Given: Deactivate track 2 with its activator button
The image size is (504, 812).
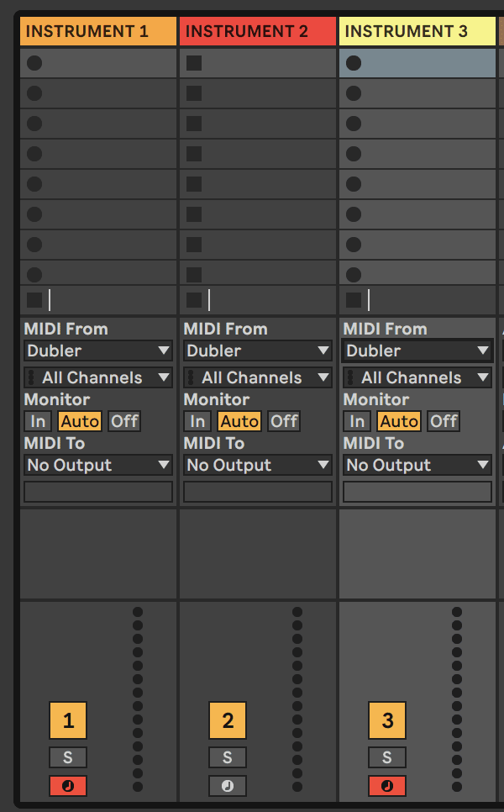Looking at the screenshot, I should (x=228, y=720).
